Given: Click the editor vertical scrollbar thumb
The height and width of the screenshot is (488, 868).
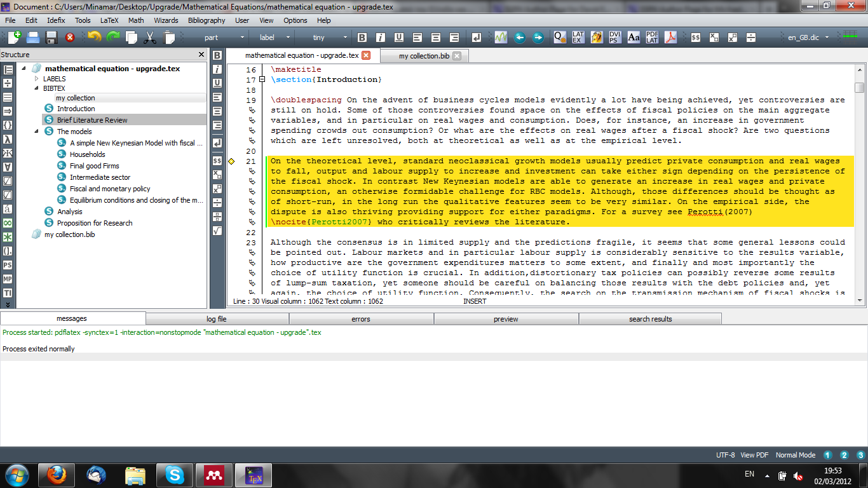Looking at the screenshot, I should coord(860,88).
